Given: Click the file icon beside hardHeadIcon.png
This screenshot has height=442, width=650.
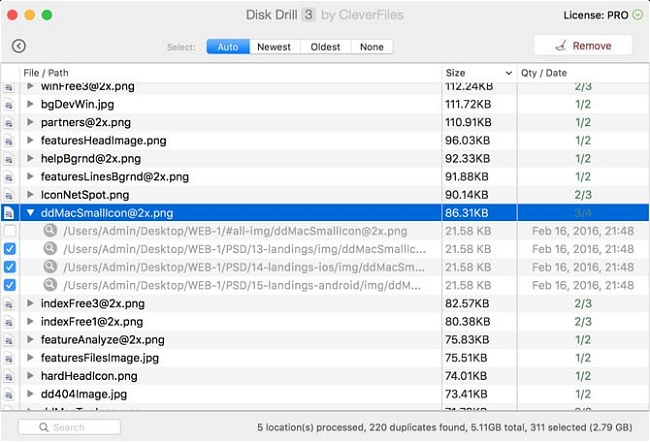Looking at the screenshot, I should point(9,376).
